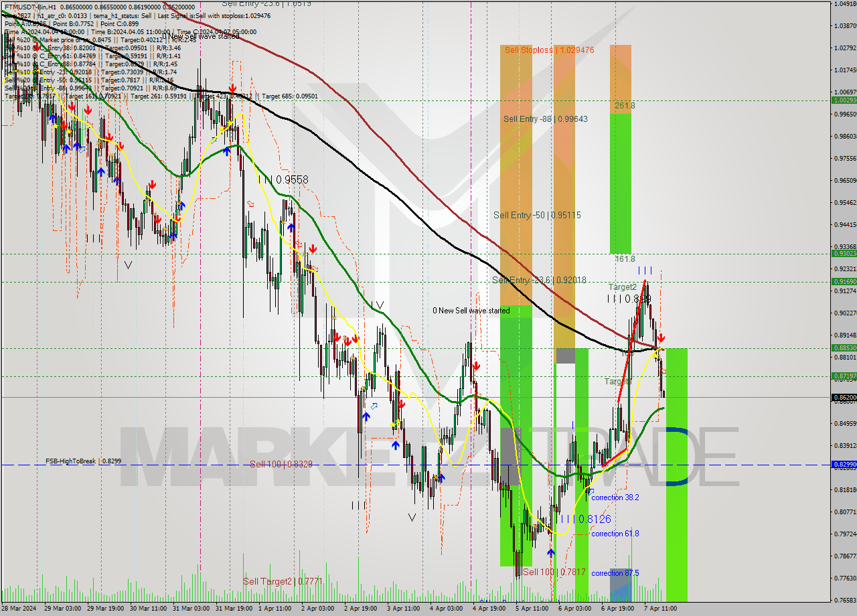Select the 'FSB-HighToBreak | 0.8299' label
857x616 pixels.
click(x=84, y=461)
